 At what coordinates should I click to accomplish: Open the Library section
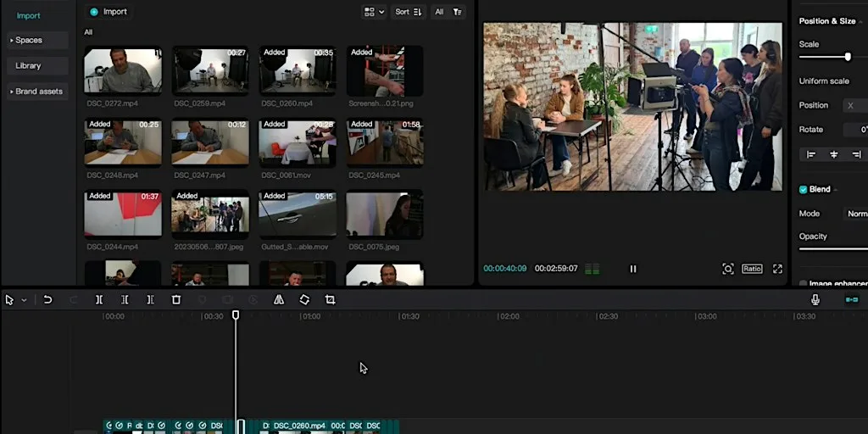pyautogui.click(x=37, y=65)
